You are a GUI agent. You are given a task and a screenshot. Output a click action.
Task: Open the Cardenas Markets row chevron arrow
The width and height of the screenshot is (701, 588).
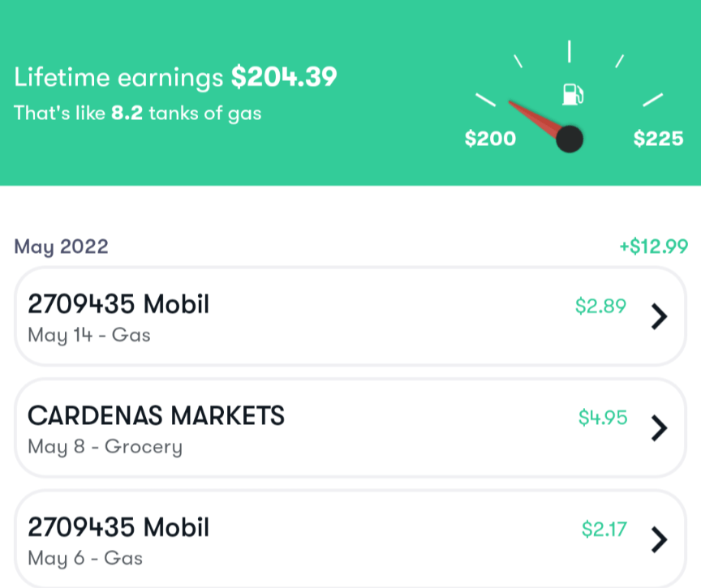tap(660, 428)
